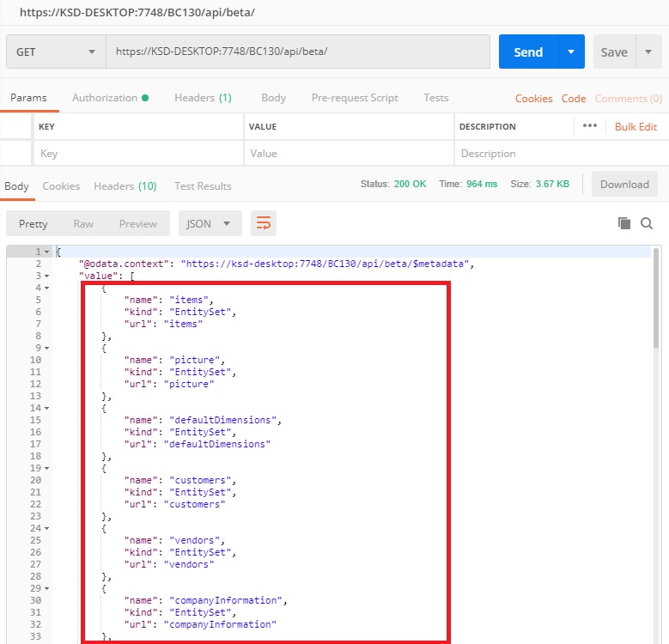Expand the Send button dropdown arrow
Viewport: 669px width, 644px height.
pos(571,52)
